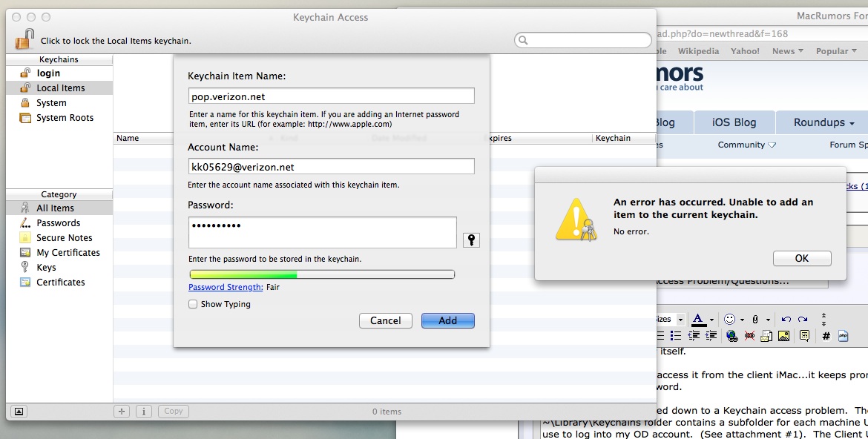The image size is (868, 439).
Task: Open the Popular bookmarks dropdown
Action: (x=836, y=51)
